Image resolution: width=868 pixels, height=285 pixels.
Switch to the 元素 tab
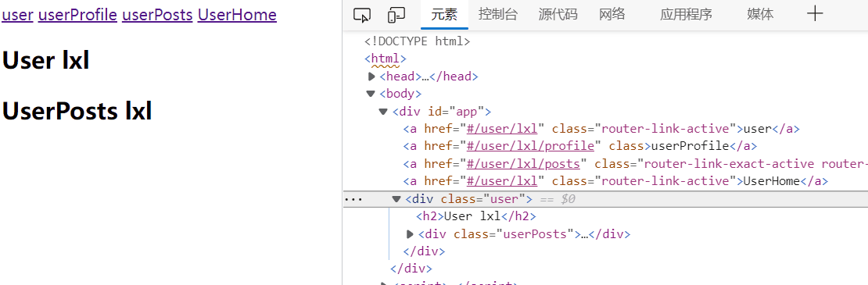444,14
